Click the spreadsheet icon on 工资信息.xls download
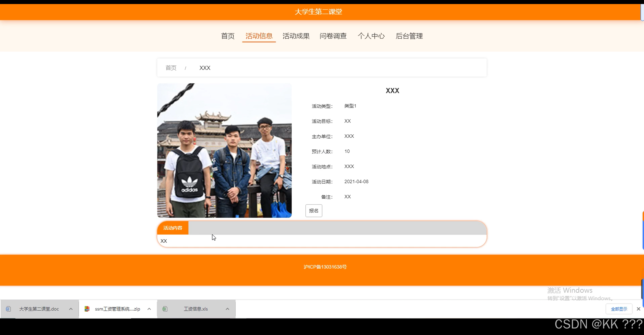644x335 pixels. coord(165,309)
